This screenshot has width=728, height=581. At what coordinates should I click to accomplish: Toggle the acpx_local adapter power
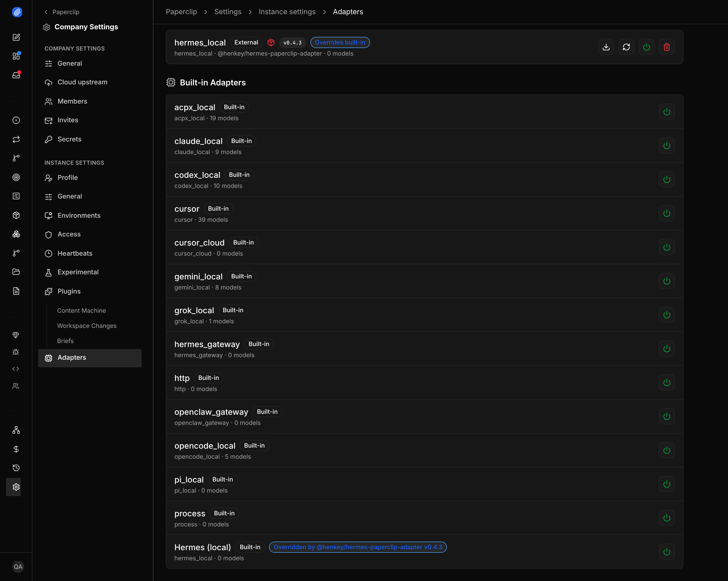(667, 112)
